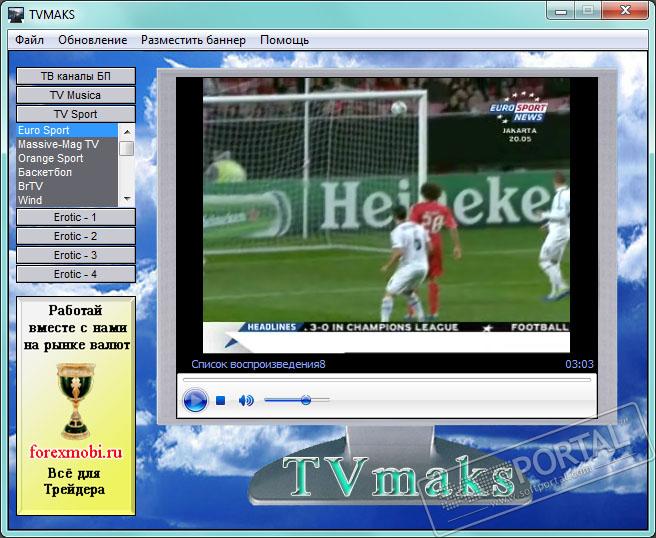Select the Баскетбол channel
Screen dimensions: 656x538
tap(67, 172)
